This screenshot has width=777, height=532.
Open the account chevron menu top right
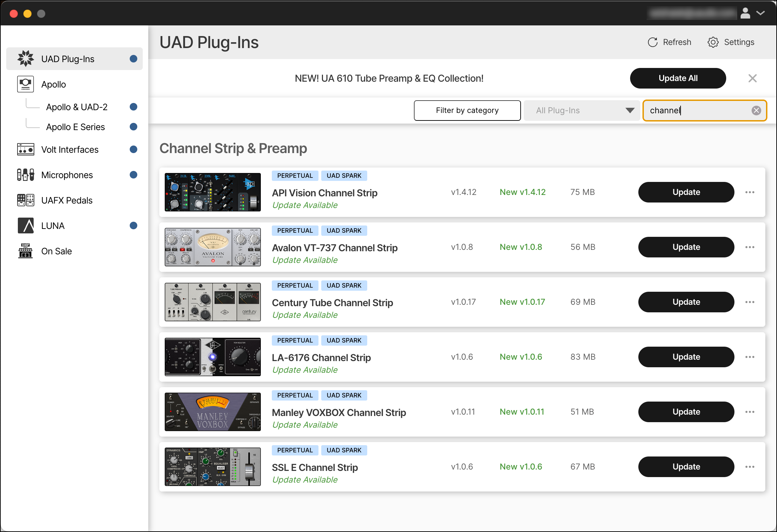761,13
